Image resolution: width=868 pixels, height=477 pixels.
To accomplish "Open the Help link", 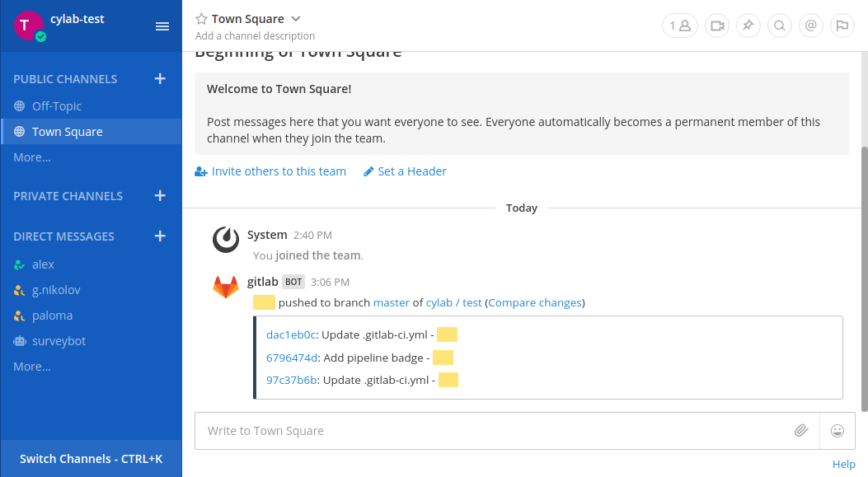I will click(x=843, y=464).
